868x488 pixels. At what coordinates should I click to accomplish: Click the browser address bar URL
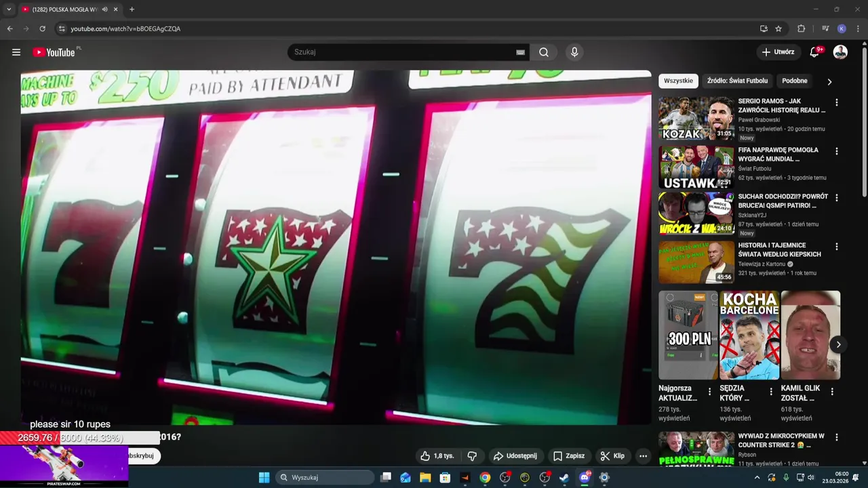coord(125,28)
